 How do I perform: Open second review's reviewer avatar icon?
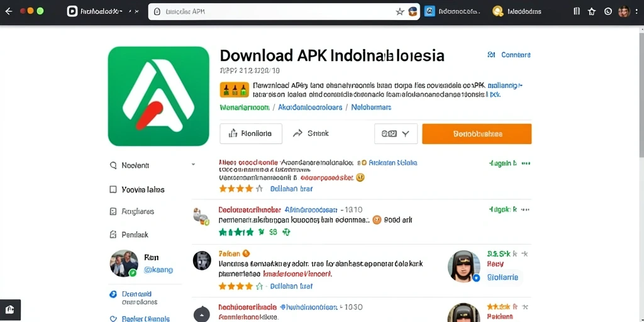[201, 216]
